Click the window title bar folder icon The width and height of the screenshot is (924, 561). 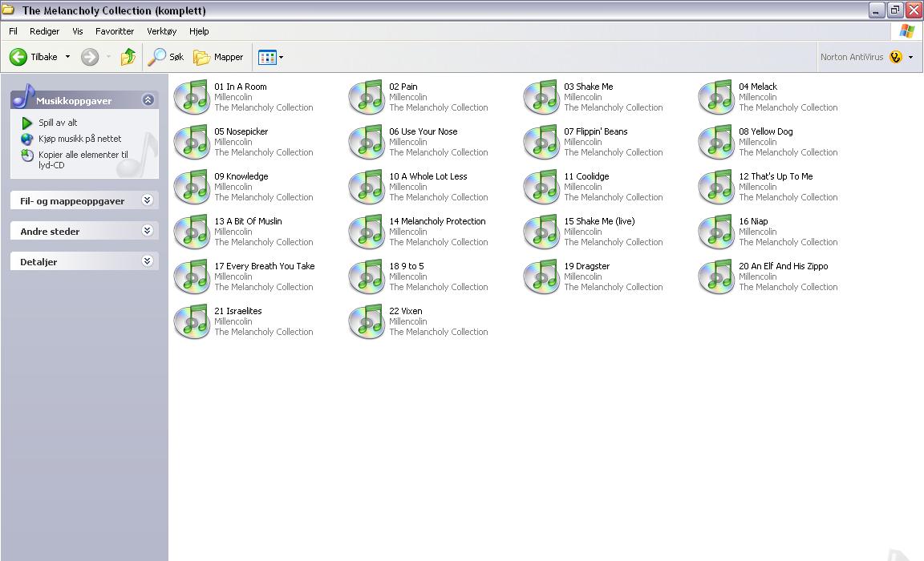8,10
